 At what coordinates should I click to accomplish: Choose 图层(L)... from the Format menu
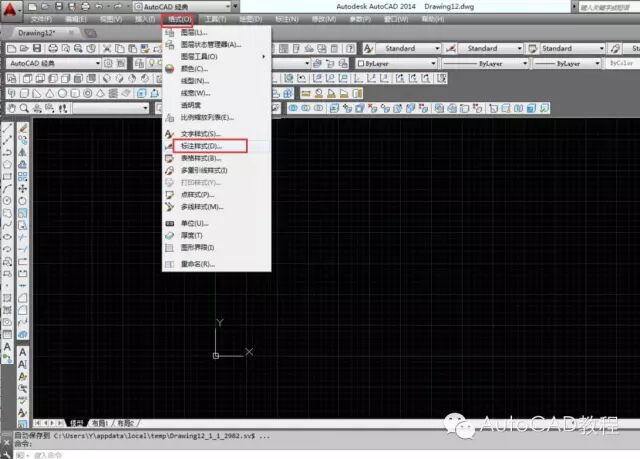pos(217,32)
